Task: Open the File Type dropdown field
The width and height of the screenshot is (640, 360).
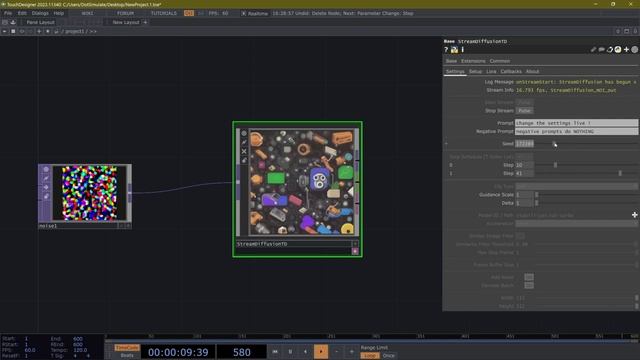Action: coord(576,187)
